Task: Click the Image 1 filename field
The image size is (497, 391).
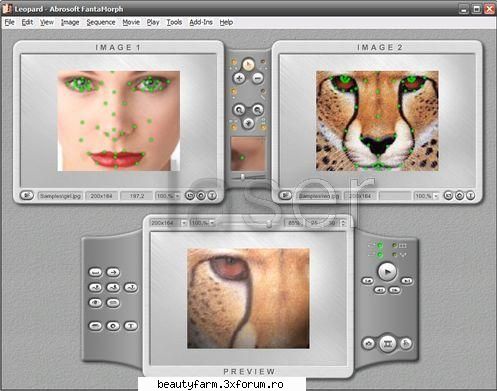Action: (x=60, y=196)
